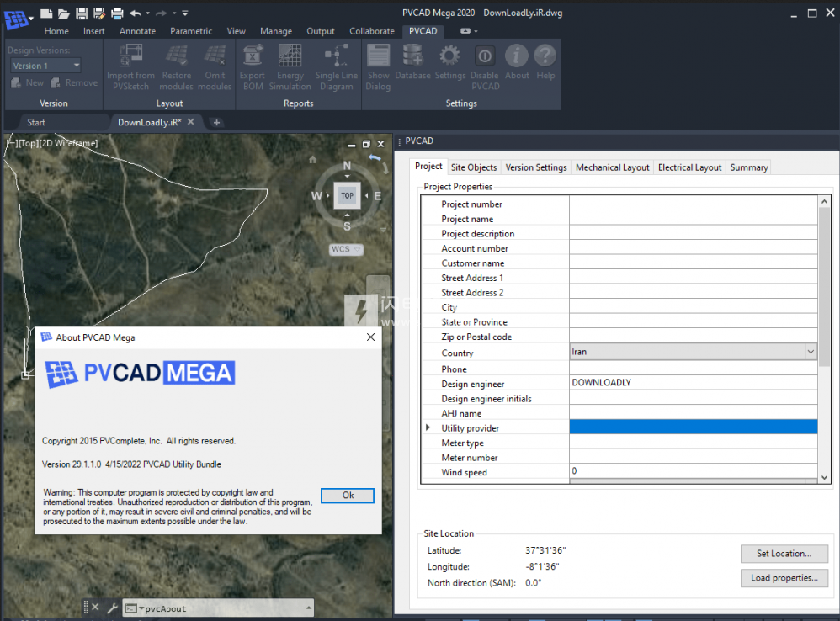This screenshot has width=840, height=621.
Task: Expand the Redo history dropdown arrow
Action: [x=174, y=13]
